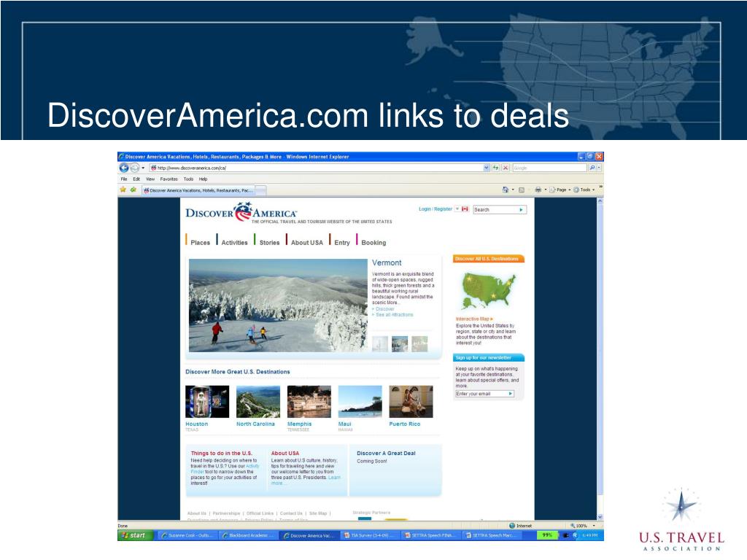Click the green U.S. interactive map image
This screenshot has height=560, width=747.
pyautogui.click(x=488, y=290)
